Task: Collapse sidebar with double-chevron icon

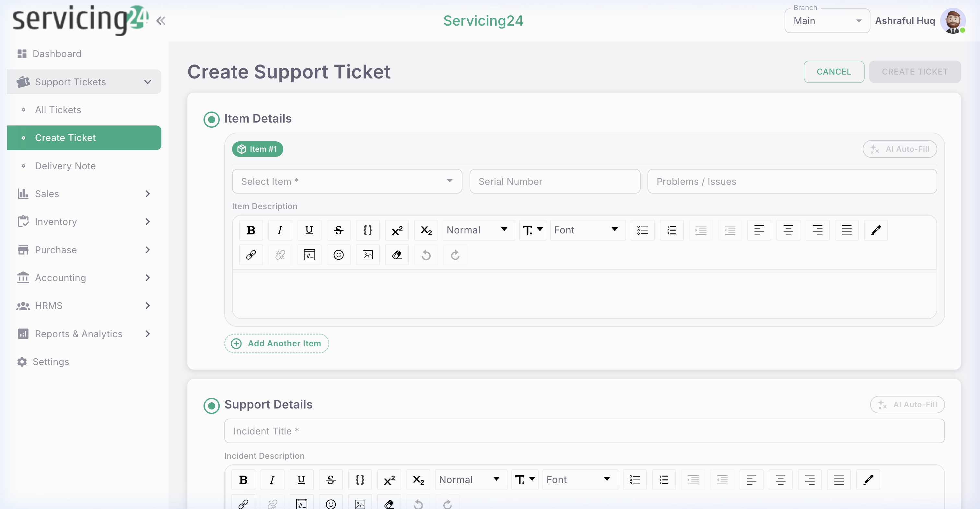Action: 160,20
